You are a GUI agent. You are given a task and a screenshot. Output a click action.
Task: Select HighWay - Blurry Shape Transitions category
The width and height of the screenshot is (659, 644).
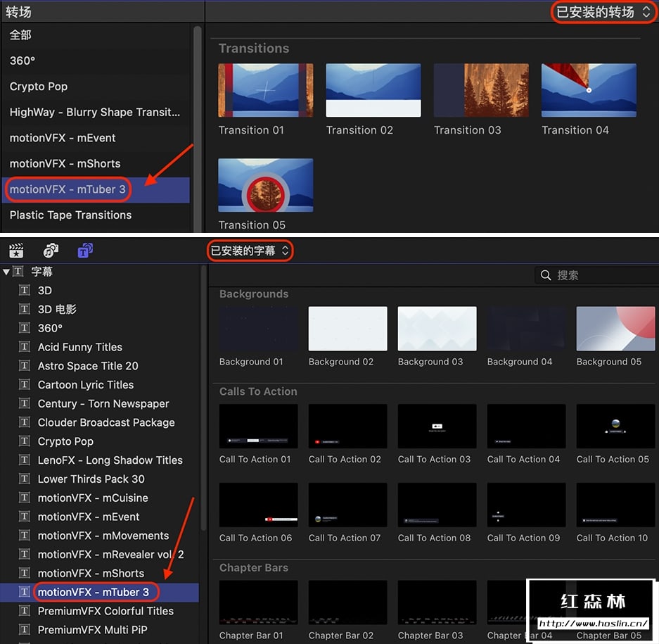click(96, 112)
